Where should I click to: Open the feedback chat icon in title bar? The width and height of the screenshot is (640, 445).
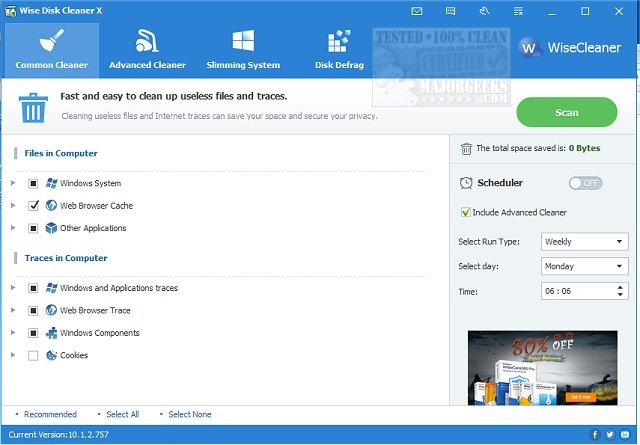click(x=450, y=11)
